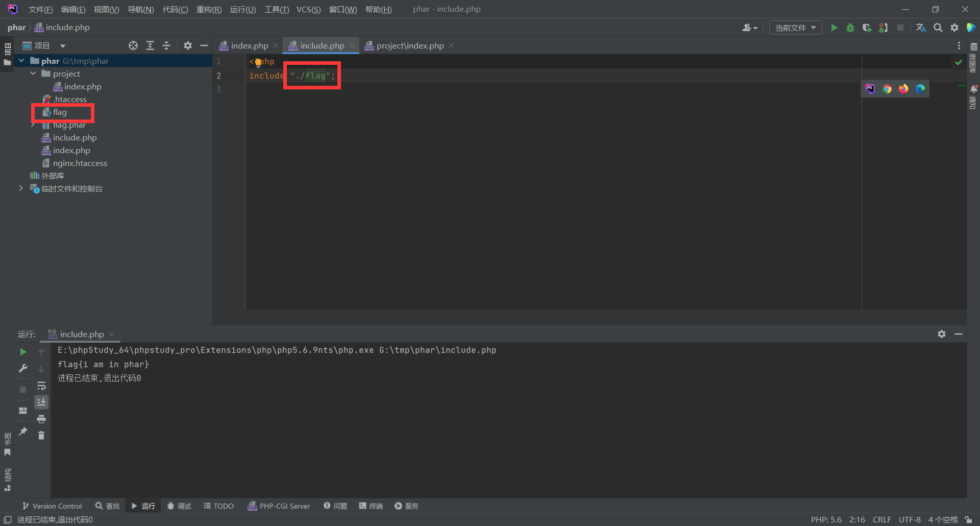Change 4 个空格 indent setting

(943, 519)
